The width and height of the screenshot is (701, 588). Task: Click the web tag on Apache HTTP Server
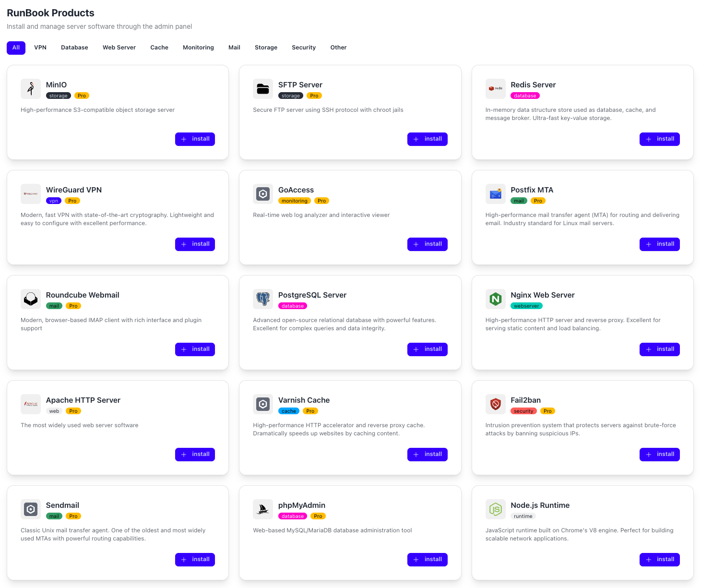[54, 411]
